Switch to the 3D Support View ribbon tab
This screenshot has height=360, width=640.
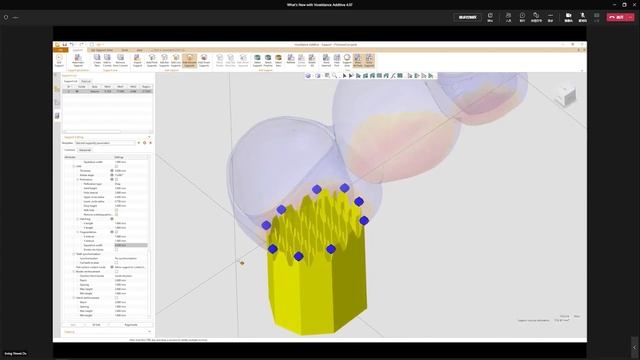(102, 50)
